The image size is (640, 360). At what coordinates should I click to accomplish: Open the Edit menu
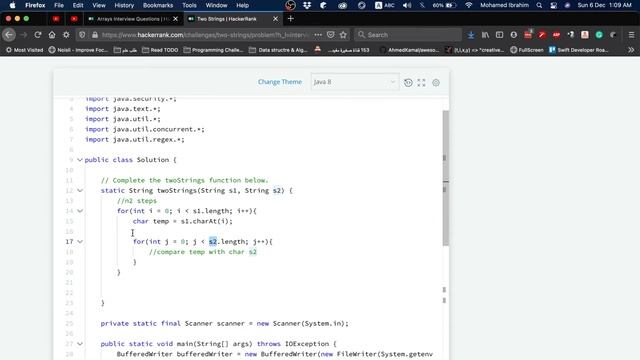tap(78, 5)
